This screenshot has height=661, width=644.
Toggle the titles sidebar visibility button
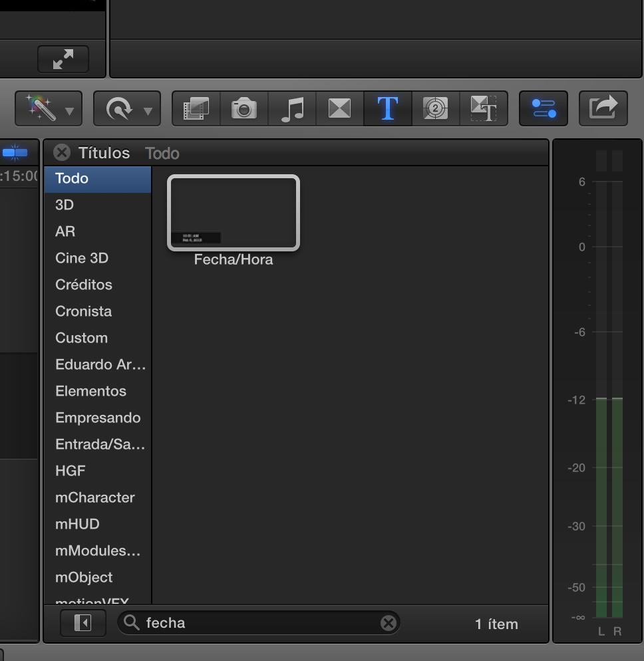pyautogui.click(x=82, y=623)
